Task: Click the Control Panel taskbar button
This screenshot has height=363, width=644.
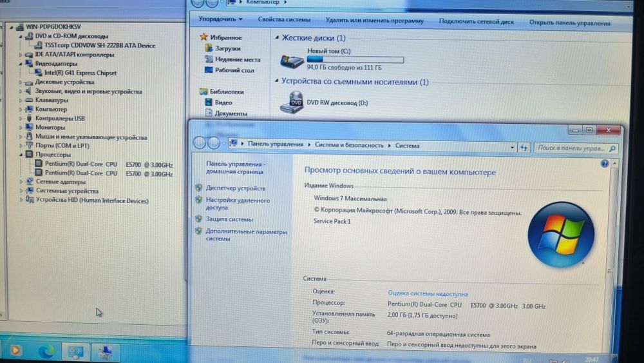Action: pyautogui.click(x=75, y=351)
